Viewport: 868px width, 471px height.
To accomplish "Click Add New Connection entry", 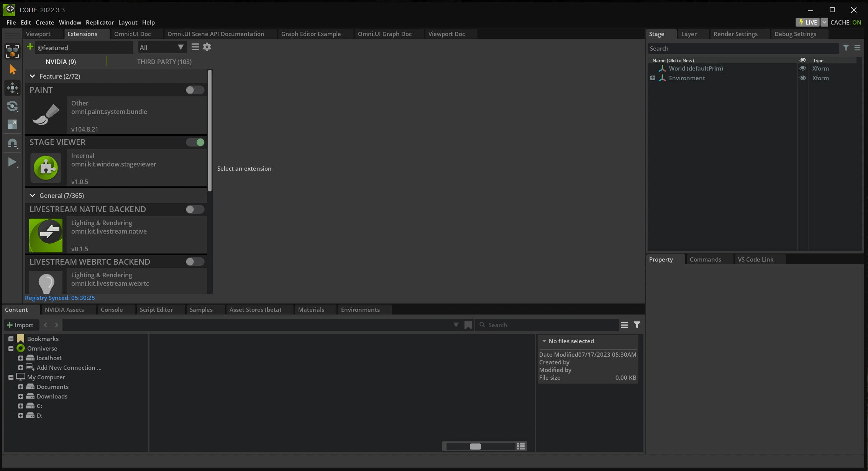I will pyautogui.click(x=69, y=367).
